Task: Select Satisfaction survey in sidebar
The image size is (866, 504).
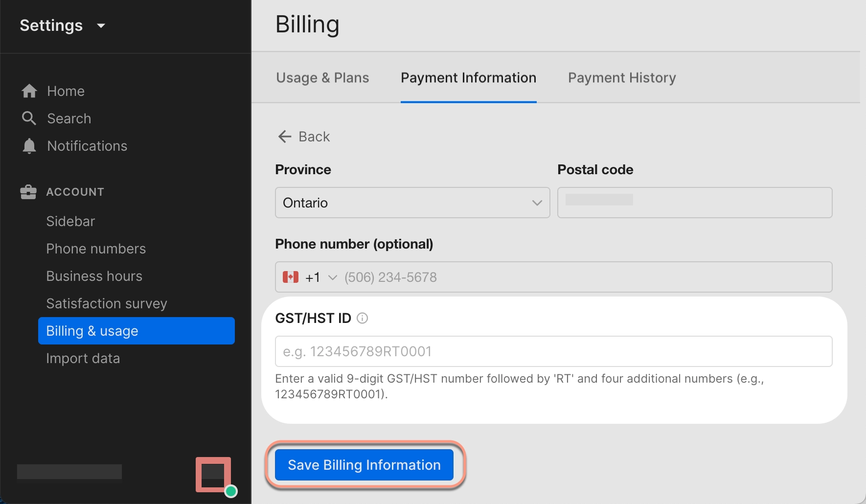Action: [107, 303]
